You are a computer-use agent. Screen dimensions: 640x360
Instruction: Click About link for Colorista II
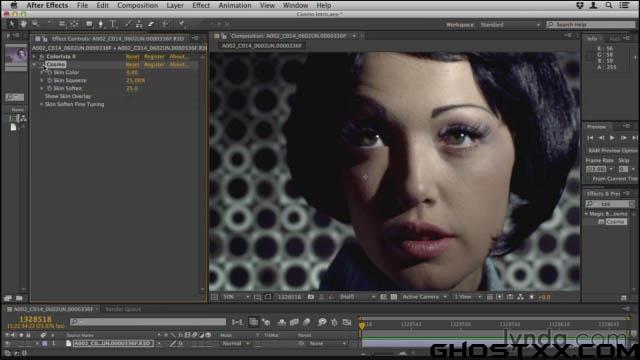tap(178, 57)
